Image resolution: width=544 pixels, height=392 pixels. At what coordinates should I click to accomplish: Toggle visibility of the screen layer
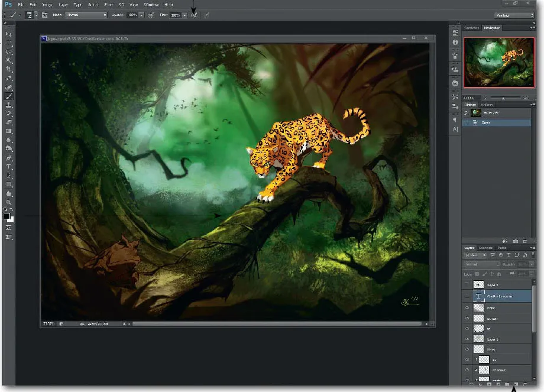[x=467, y=318]
